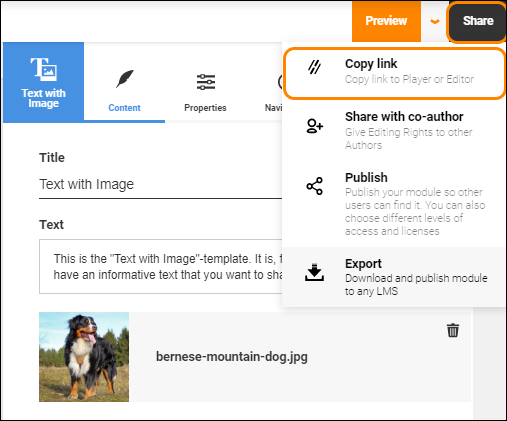
Task: Click the Copy link slashes icon
Action: coord(314,67)
